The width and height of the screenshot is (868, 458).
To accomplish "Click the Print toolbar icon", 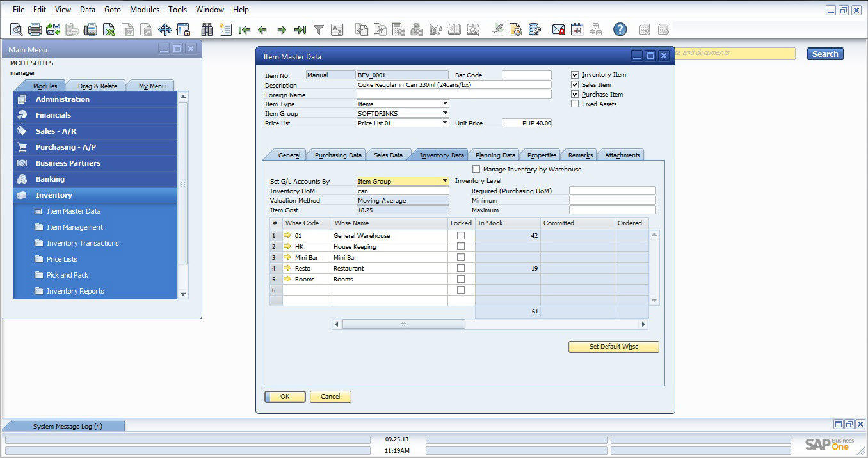I will (35, 29).
